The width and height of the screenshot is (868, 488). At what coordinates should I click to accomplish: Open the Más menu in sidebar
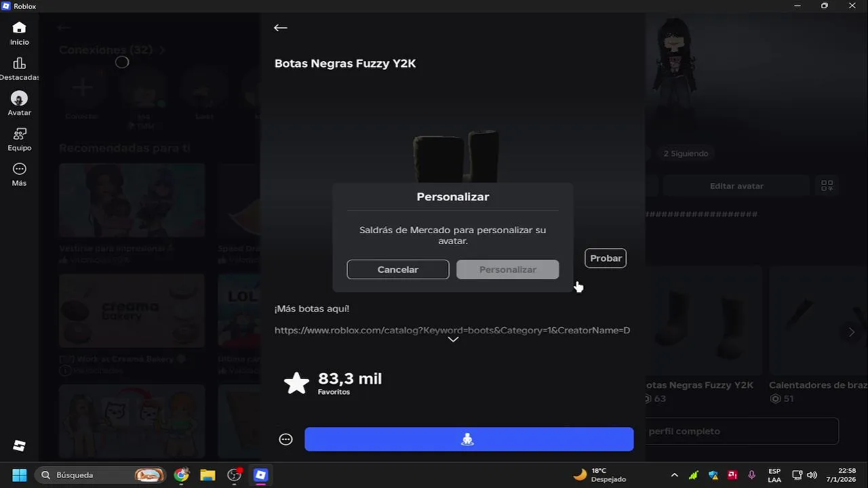coord(19,174)
